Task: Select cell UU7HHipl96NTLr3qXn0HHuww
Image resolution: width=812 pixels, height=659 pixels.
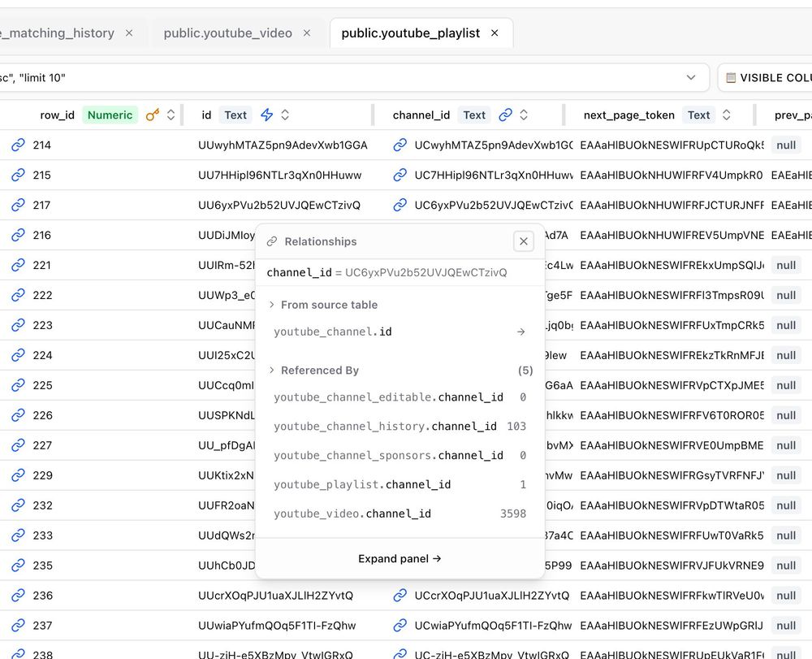Action: point(279,176)
